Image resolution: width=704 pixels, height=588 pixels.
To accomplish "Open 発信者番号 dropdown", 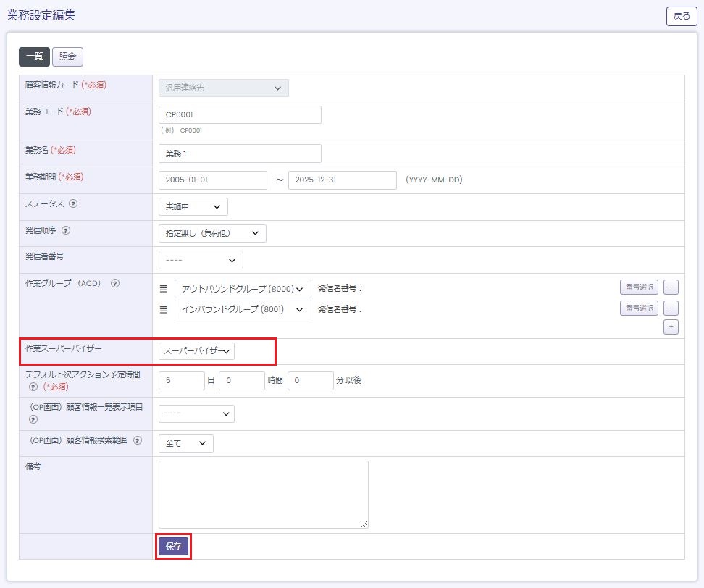I will pos(201,260).
